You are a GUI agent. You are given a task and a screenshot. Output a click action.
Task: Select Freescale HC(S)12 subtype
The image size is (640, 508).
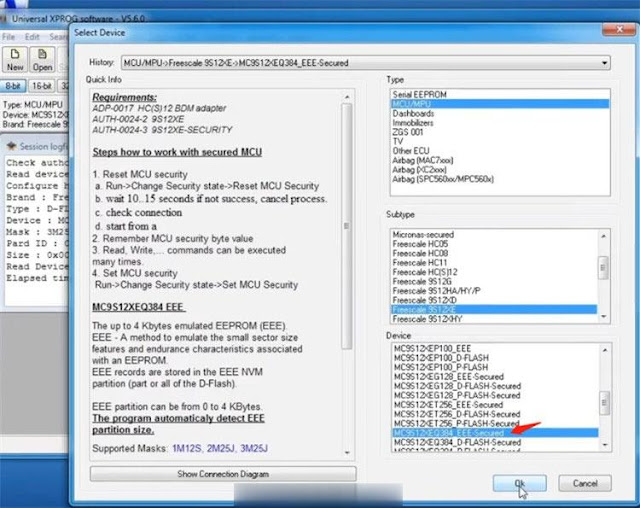[494, 272]
